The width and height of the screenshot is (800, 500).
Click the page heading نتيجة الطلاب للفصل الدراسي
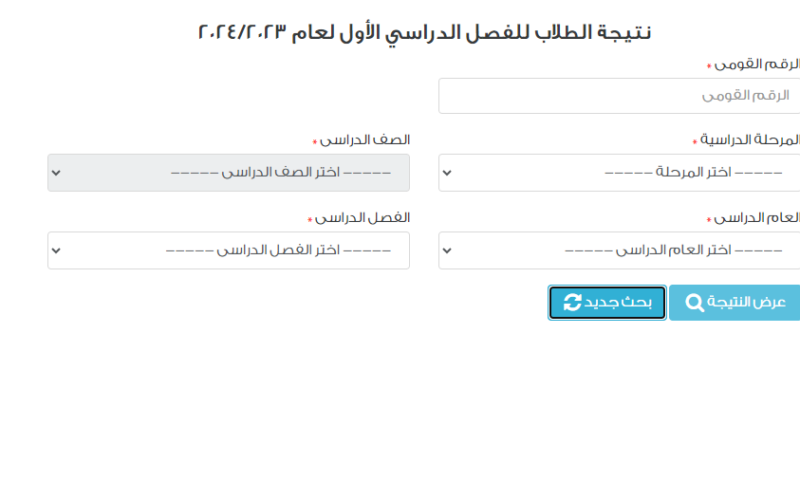point(425,32)
